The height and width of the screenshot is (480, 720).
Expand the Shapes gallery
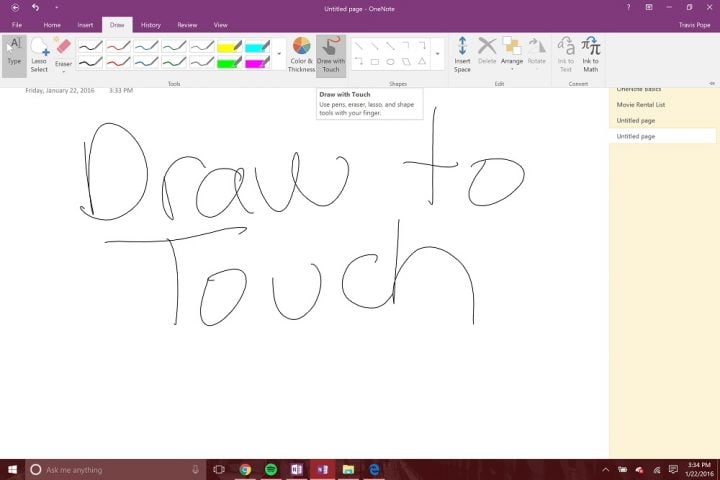[437, 54]
